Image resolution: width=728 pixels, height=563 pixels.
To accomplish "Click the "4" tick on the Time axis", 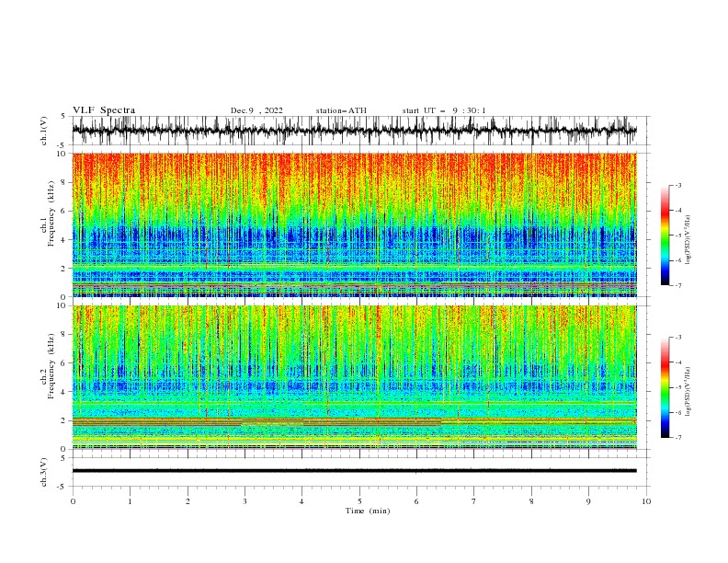I will (301, 501).
